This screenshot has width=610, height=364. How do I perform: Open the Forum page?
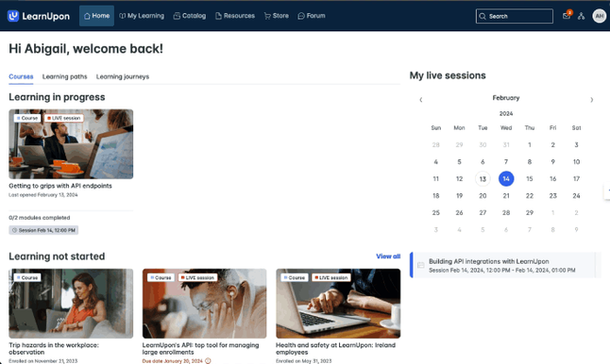coord(312,16)
